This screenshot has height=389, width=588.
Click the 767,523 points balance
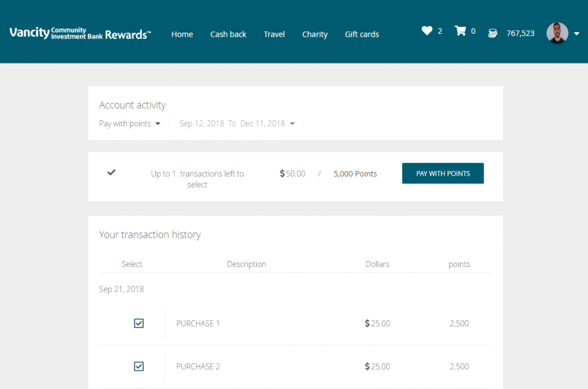[x=520, y=33]
